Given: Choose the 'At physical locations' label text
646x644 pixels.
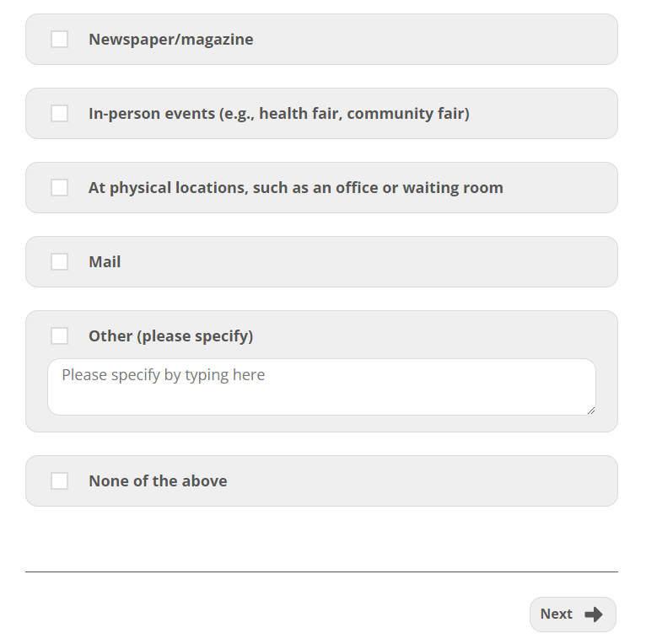Looking at the screenshot, I should coord(295,188).
